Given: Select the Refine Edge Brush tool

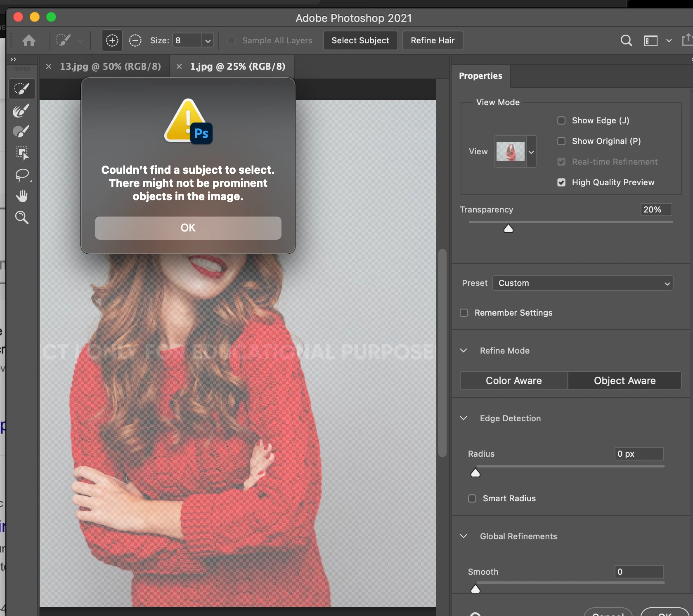Looking at the screenshot, I should 21,111.
